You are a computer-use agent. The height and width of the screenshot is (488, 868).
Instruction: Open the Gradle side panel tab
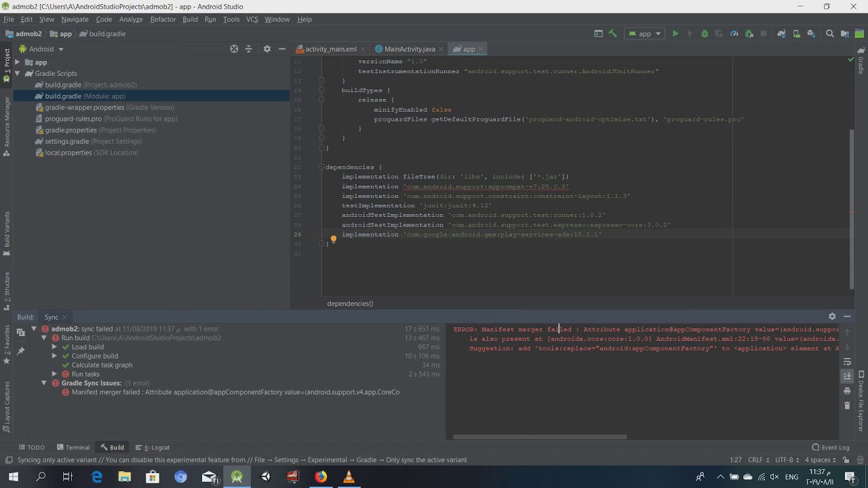[861, 60]
